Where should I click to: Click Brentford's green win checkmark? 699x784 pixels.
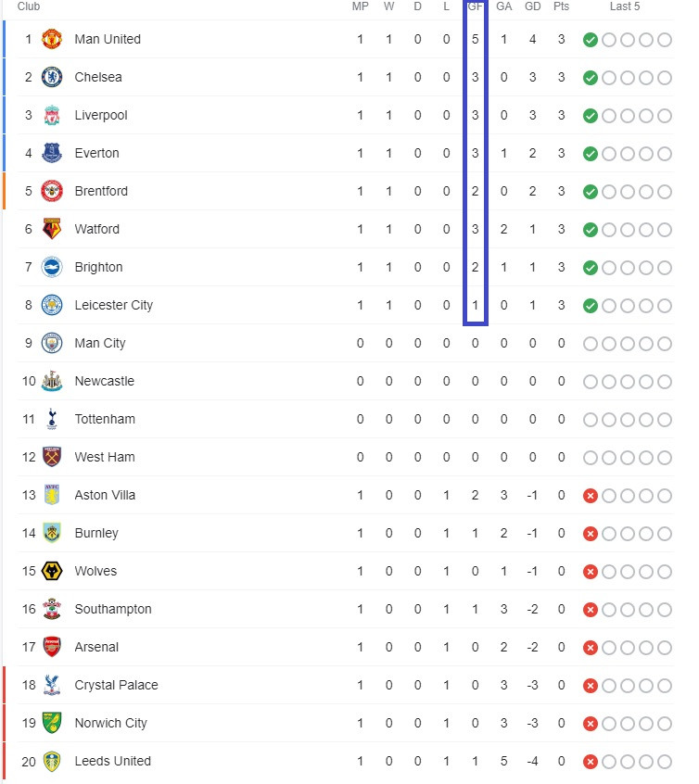click(591, 192)
